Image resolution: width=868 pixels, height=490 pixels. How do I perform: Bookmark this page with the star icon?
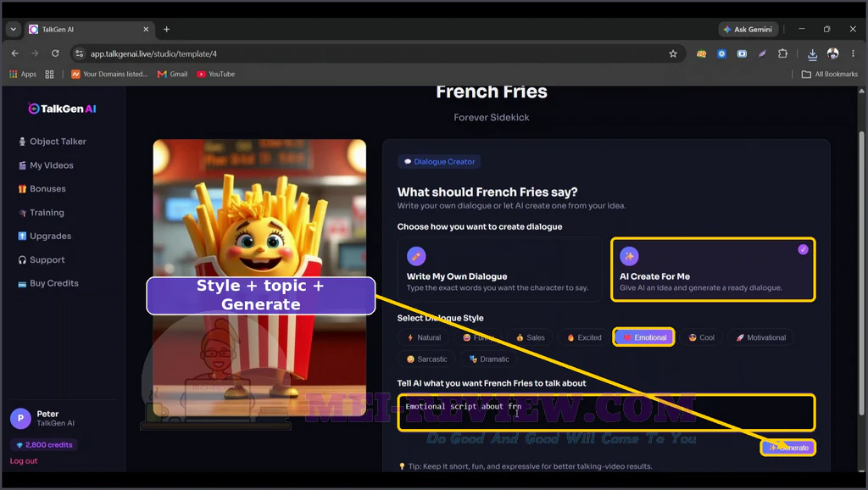tap(673, 53)
